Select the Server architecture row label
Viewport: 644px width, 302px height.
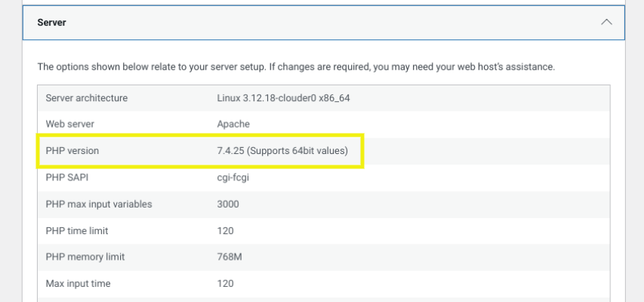coord(86,98)
